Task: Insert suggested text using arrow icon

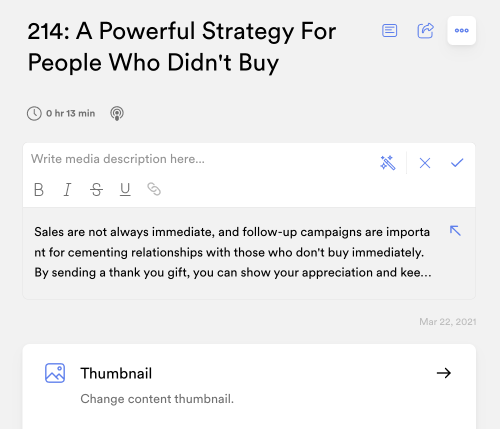Action: (x=455, y=231)
